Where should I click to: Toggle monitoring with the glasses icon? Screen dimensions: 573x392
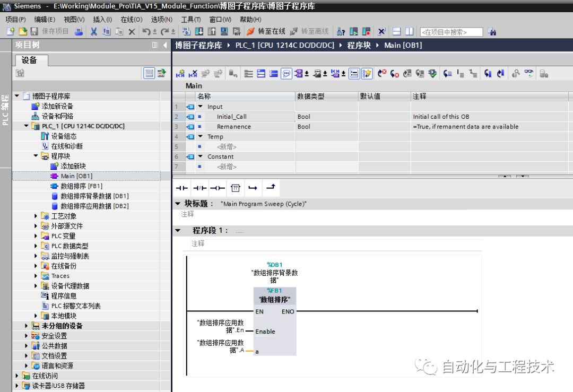coord(529,73)
